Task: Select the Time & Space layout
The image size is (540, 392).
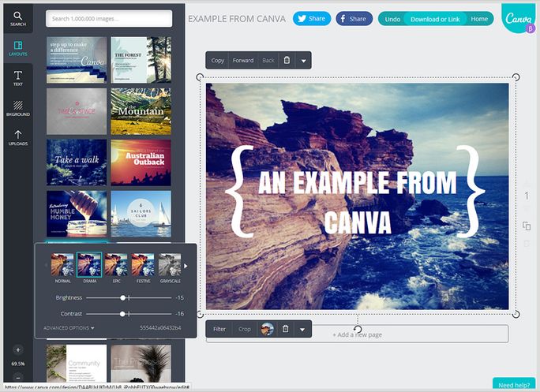Action: pos(77,111)
